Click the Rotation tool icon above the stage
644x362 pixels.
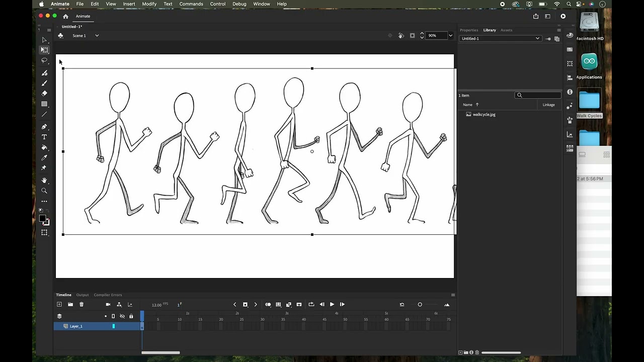(x=401, y=36)
